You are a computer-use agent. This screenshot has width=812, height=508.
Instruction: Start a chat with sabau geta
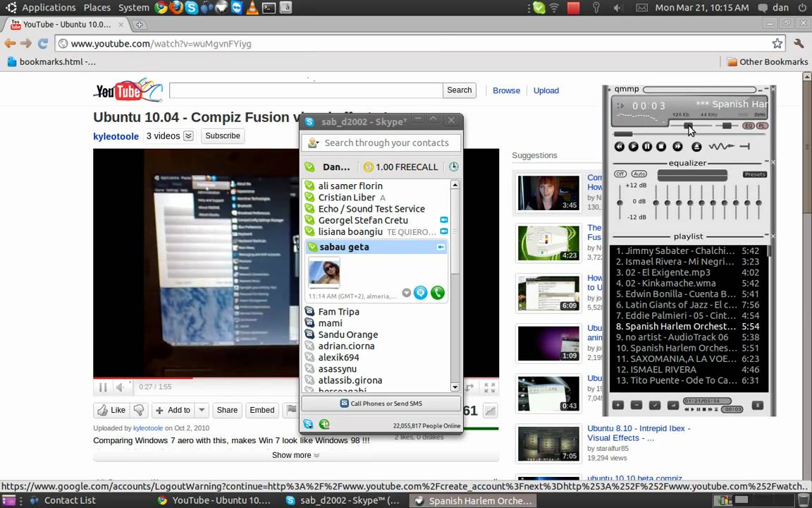coord(421,293)
